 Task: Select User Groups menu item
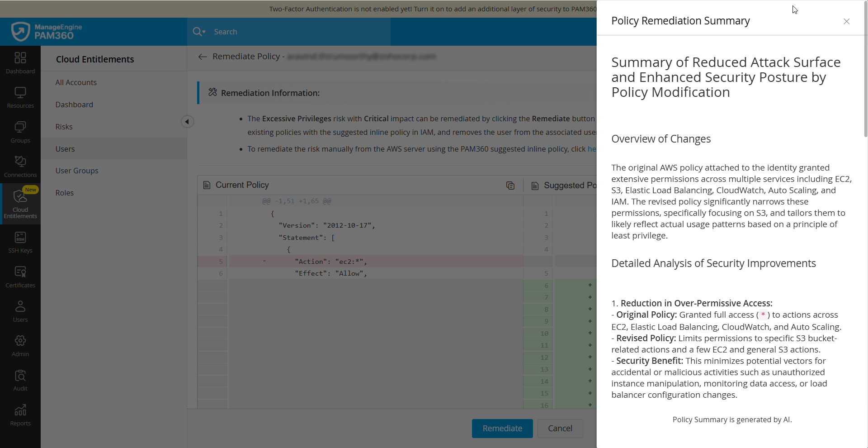point(77,171)
